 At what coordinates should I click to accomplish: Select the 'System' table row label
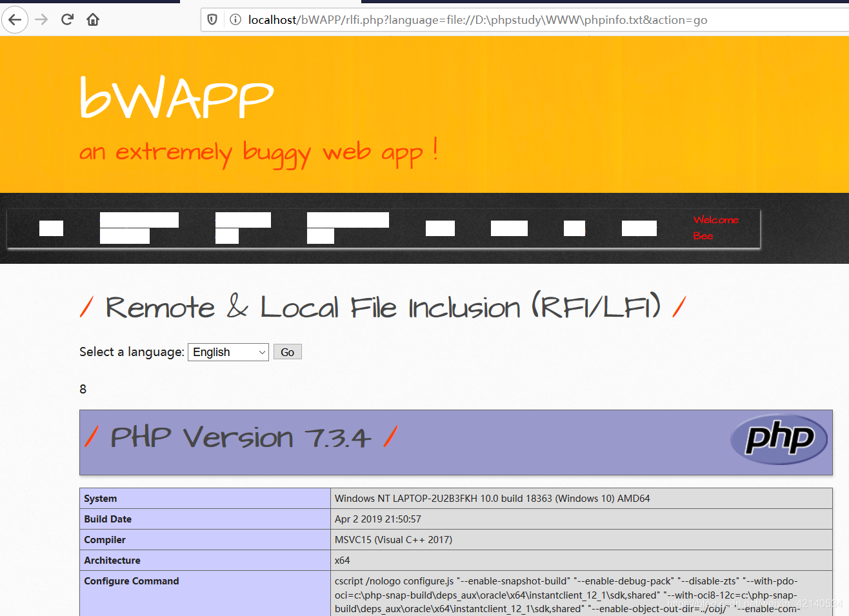tap(101, 499)
